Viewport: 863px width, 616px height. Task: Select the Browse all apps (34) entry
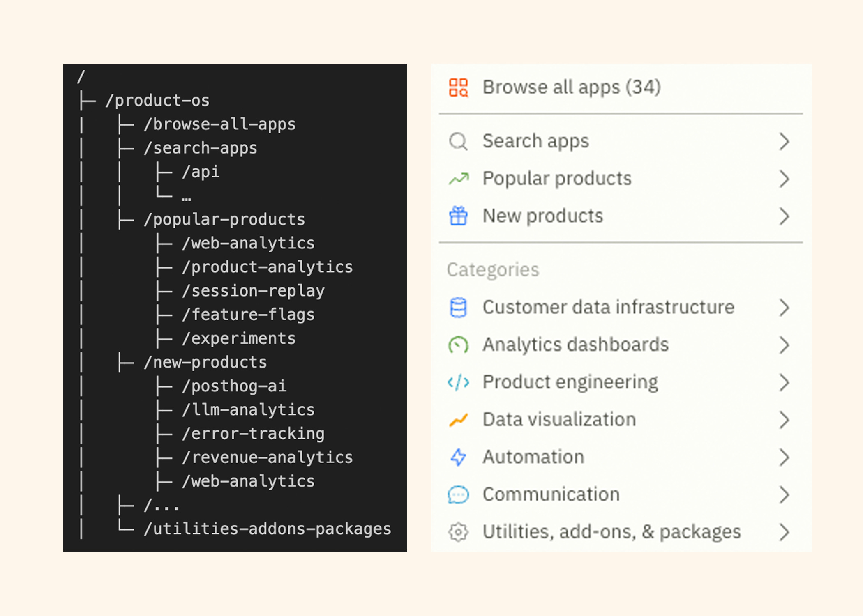coord(571,87)
